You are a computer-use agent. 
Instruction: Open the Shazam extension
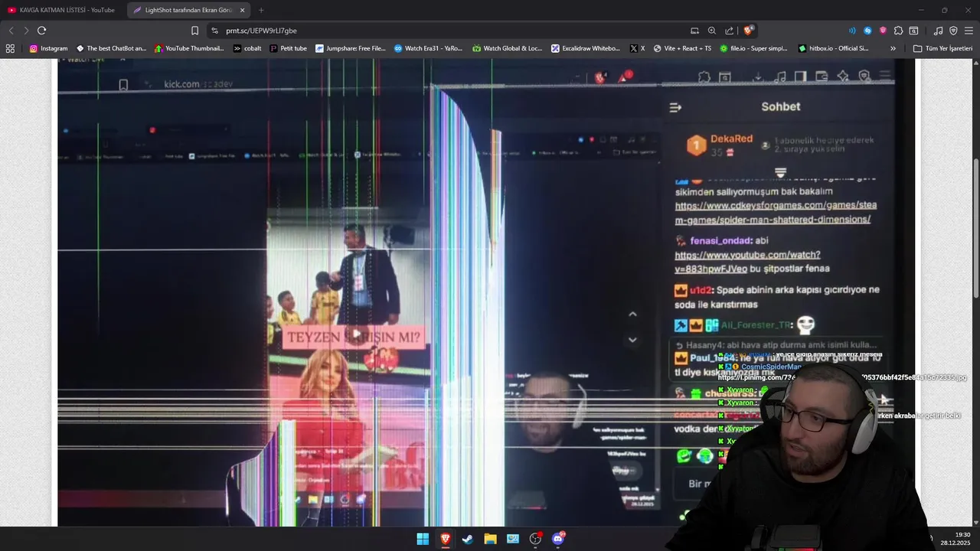(x=867, y=31)
